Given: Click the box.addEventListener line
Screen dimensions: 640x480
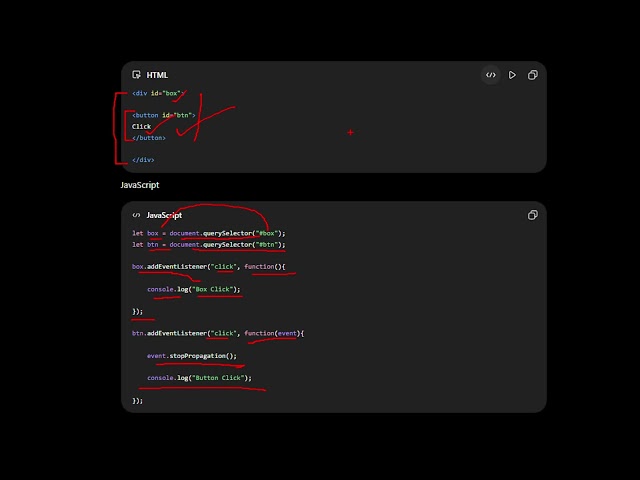Looking at the screenshot, I should coord(209,267).
